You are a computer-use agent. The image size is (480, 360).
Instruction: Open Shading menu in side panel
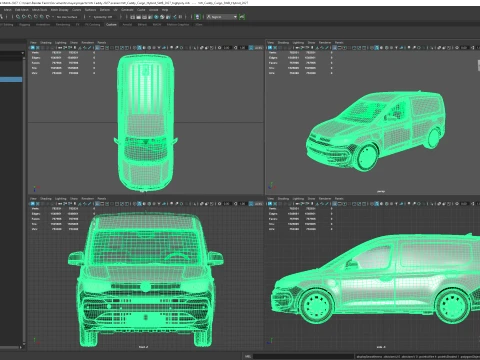[x=283, y=199]
